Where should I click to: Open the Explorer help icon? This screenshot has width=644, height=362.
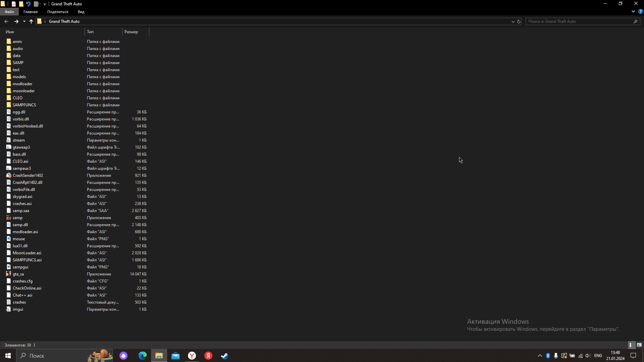640,12
